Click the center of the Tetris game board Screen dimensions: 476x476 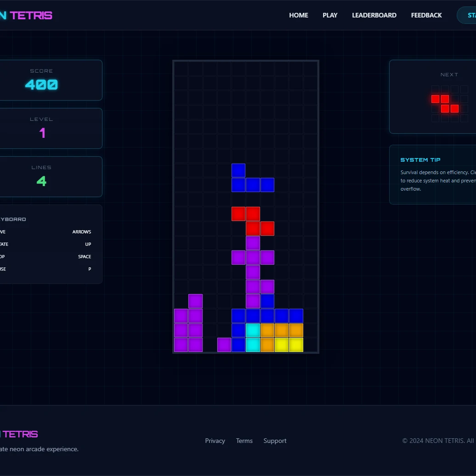[x=246, y=207]
